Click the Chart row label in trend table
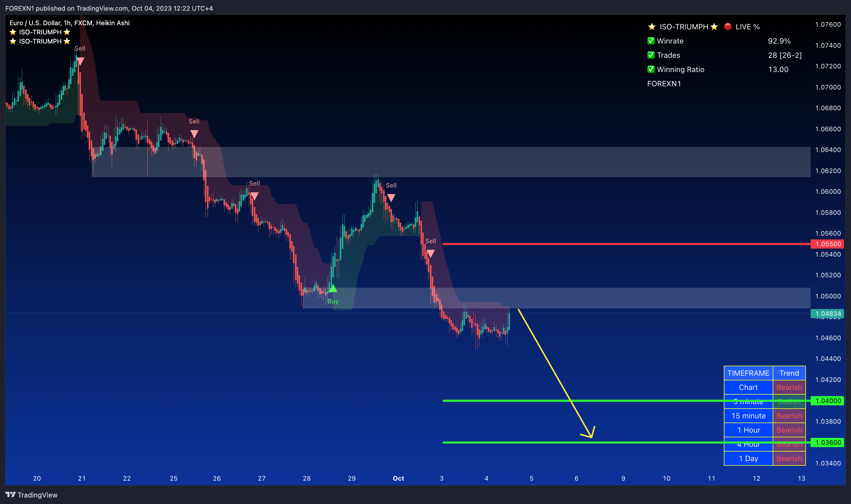 click(x=748, y=388)
